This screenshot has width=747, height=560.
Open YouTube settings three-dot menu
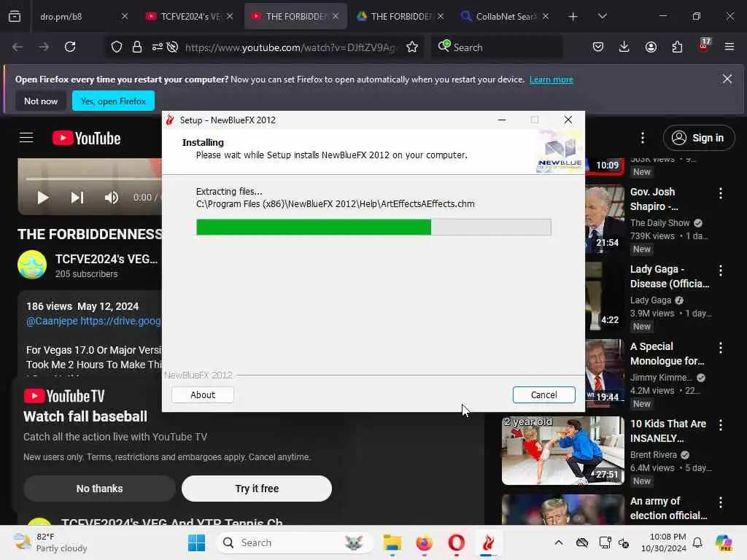coord(643,138)
